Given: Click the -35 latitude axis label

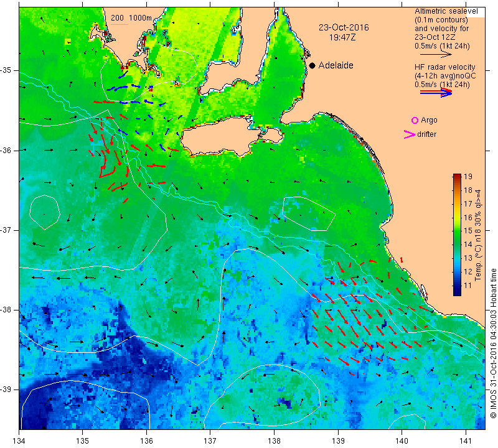Looking at the screenshot, I should (x=7, y=70).
